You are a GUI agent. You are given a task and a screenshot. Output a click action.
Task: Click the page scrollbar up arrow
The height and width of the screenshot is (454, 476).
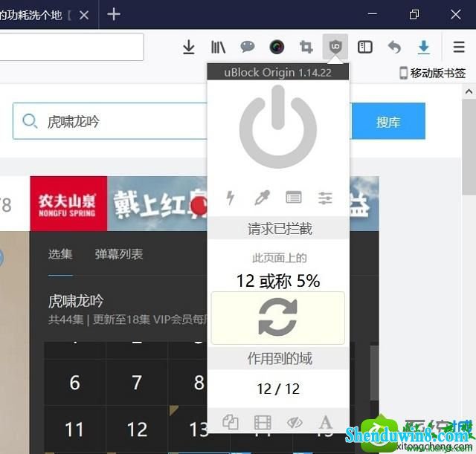pyautogui.click(x=469, y=91)
